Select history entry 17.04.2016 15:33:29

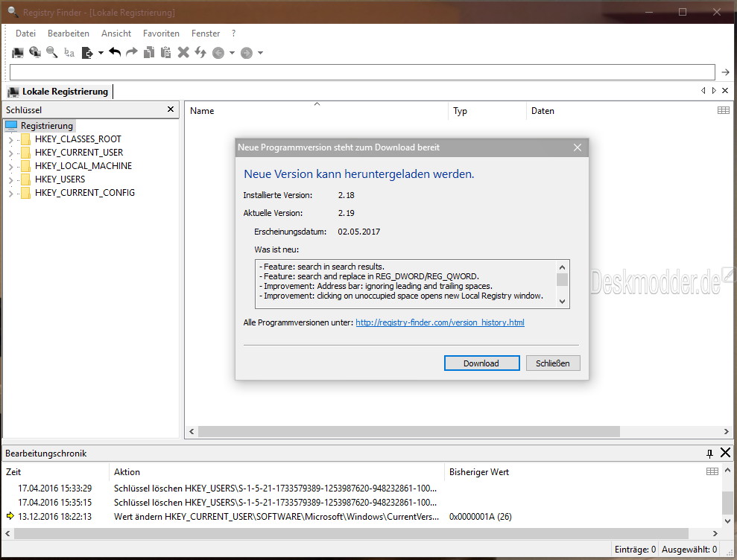(362, 489)
